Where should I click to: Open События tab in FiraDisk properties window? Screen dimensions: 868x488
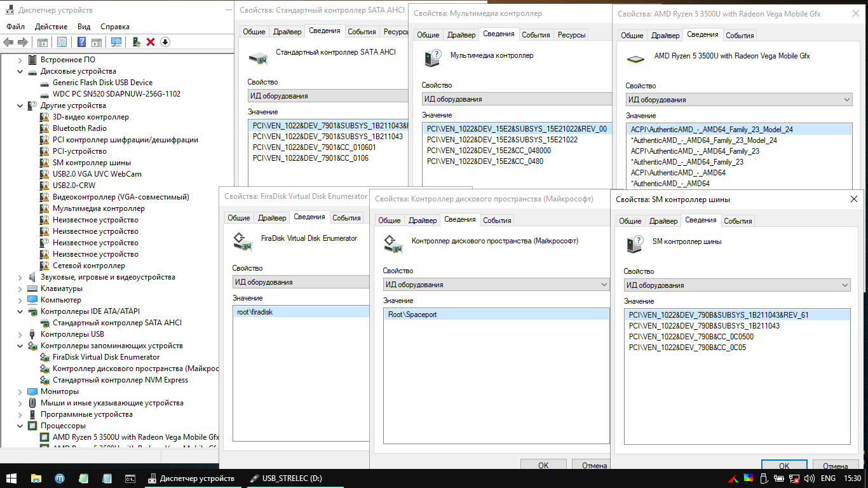tap(346, 218)
